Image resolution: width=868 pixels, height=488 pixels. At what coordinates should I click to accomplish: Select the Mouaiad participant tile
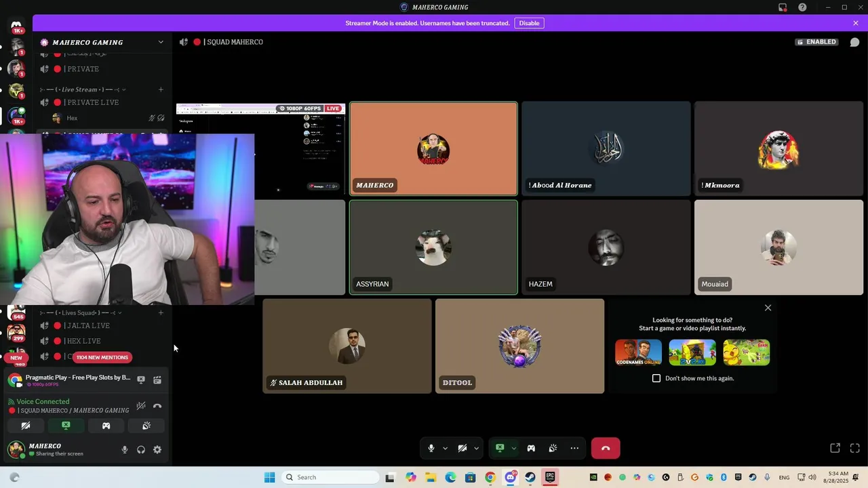(x=778, y=247)
